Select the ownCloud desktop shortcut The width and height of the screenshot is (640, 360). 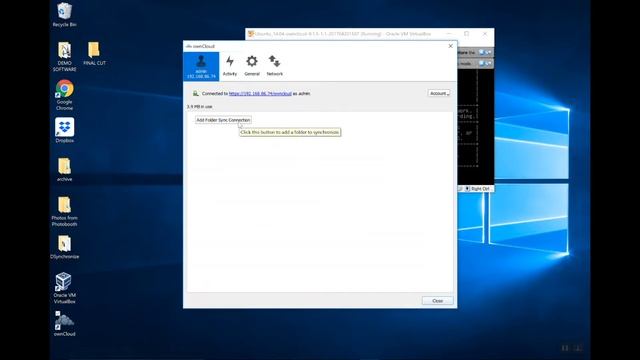64,324
